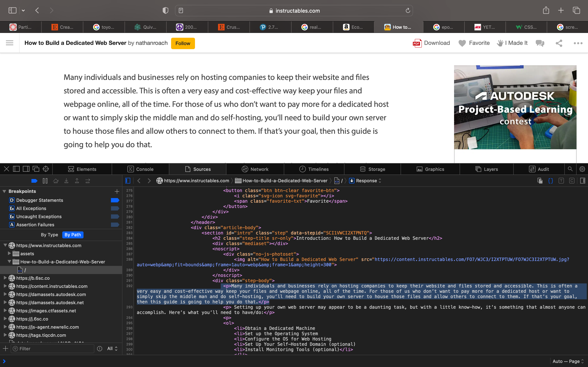588x367 pixels.
Task: Toggle the All Exceptions breakpoint
Action: click(x=115, y=209)
